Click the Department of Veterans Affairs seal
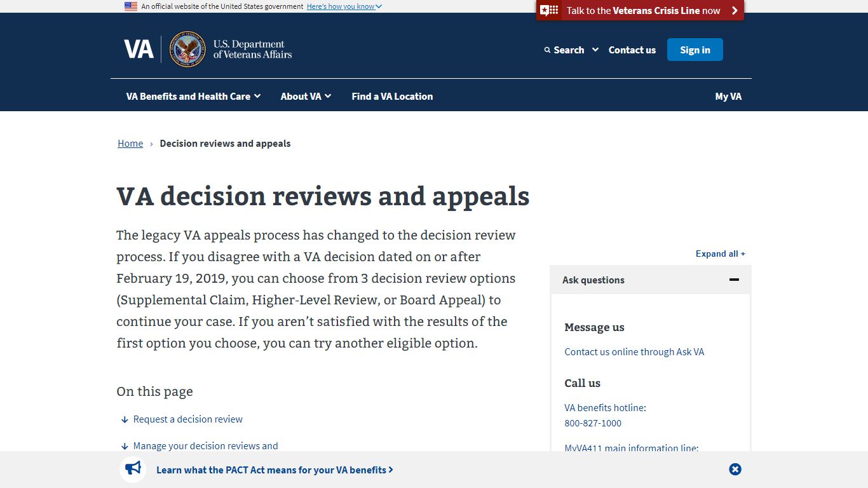 [187, 50]
